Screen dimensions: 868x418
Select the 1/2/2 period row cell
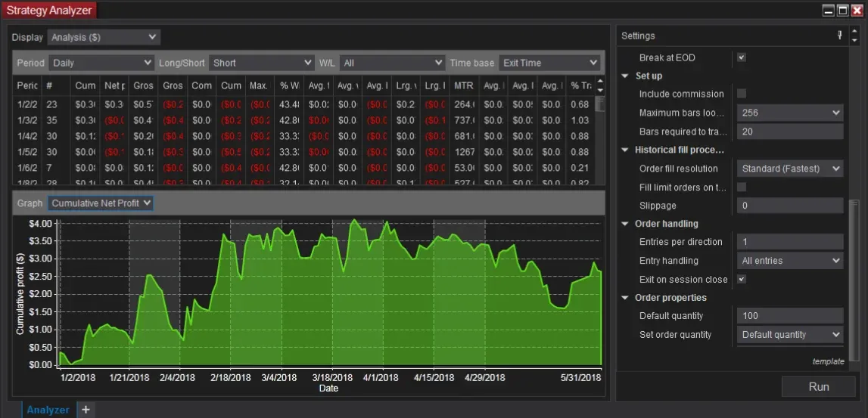click(27, 104)
